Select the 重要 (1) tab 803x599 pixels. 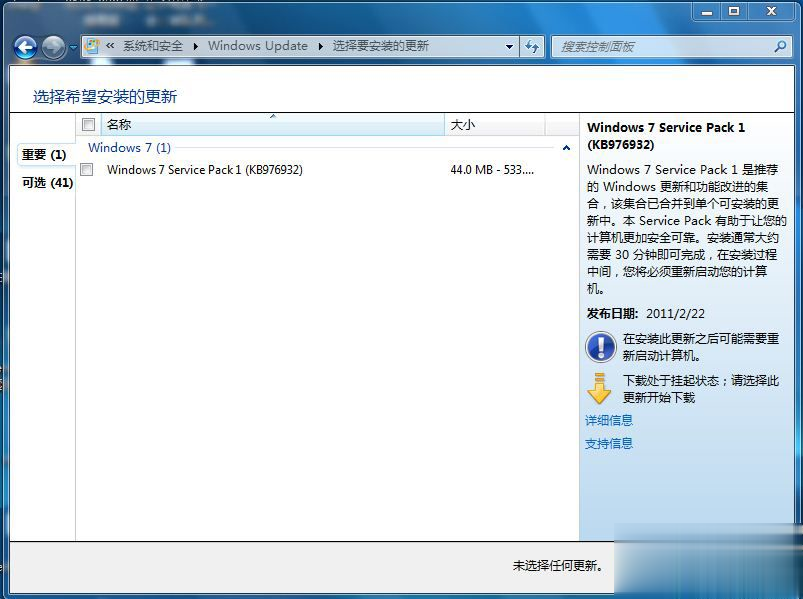(44, 155)
